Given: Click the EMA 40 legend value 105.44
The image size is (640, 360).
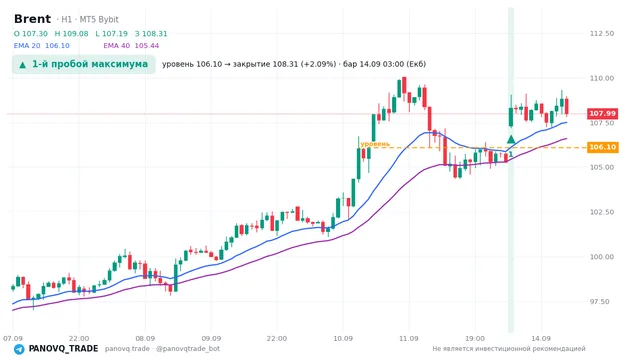Looking at the screenshot, I should [x=147, y=46].
